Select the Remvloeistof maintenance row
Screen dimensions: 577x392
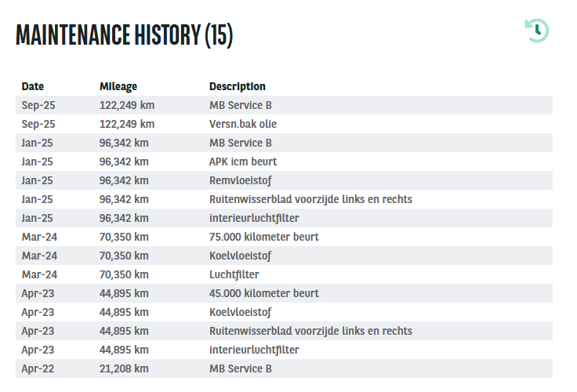point(284,180)
